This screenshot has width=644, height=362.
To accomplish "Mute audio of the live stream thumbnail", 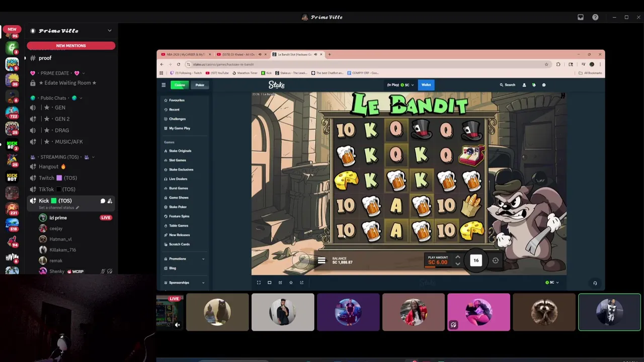I will point(178,325).
